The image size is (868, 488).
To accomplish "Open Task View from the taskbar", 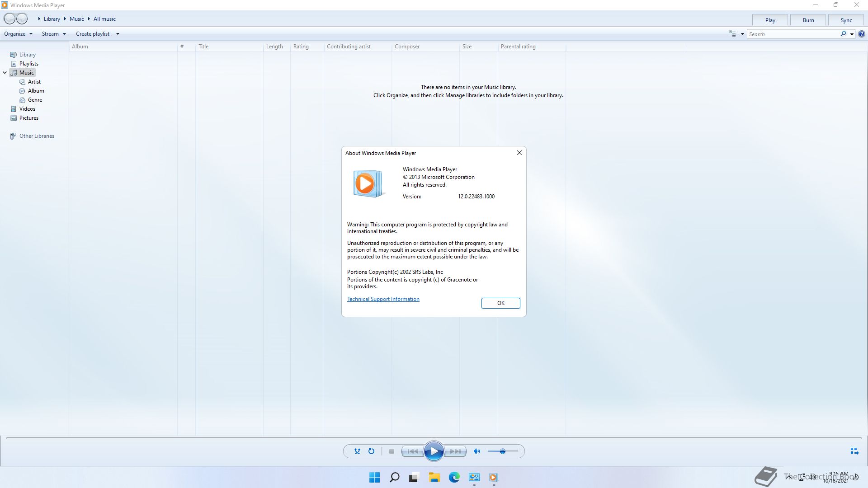I will 414,478.
